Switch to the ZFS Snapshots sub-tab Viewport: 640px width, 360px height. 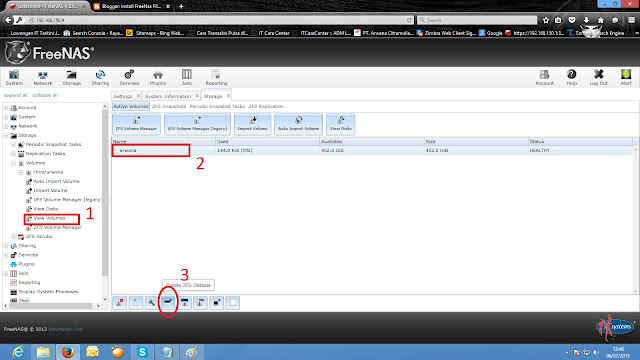tap(169, 106)
